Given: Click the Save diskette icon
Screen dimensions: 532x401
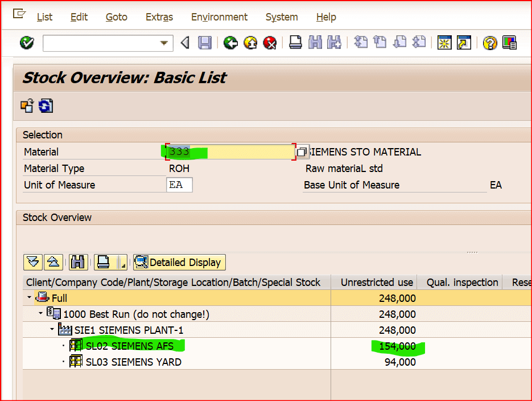Looking at the screenshot, I should 205,43.
